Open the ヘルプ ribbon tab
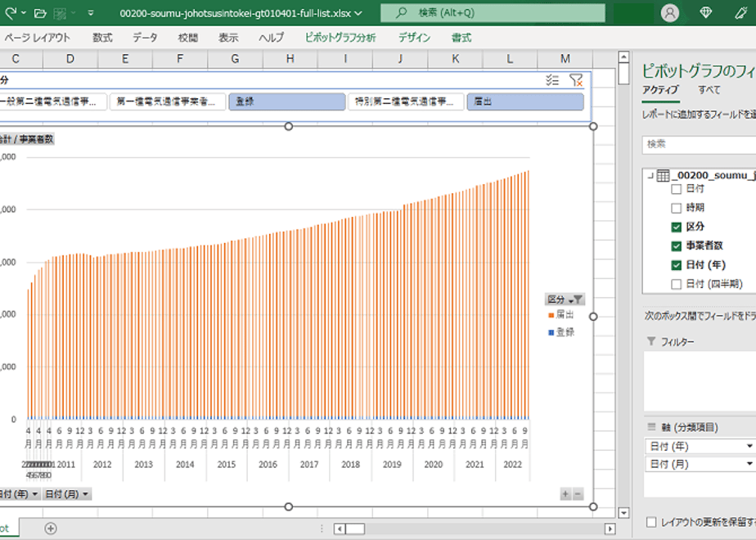Viewport: 756px width, 540px height. [x=272, y=38]
